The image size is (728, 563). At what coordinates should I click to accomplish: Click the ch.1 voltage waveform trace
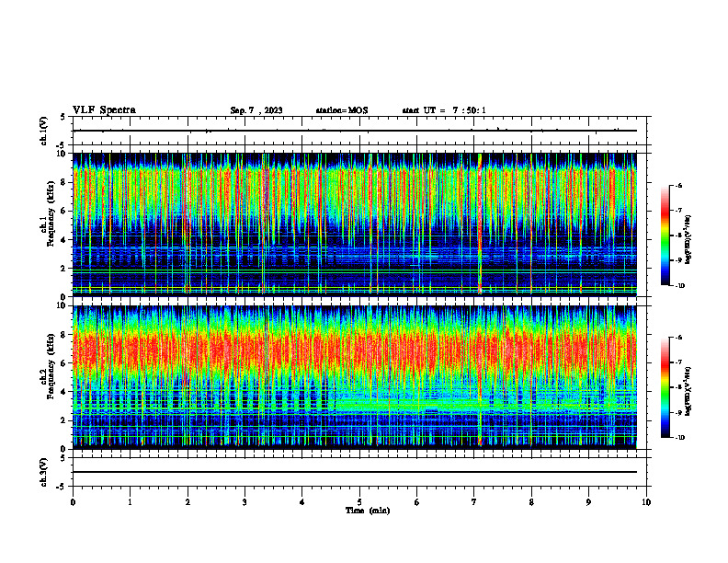[x=355, y=131]
